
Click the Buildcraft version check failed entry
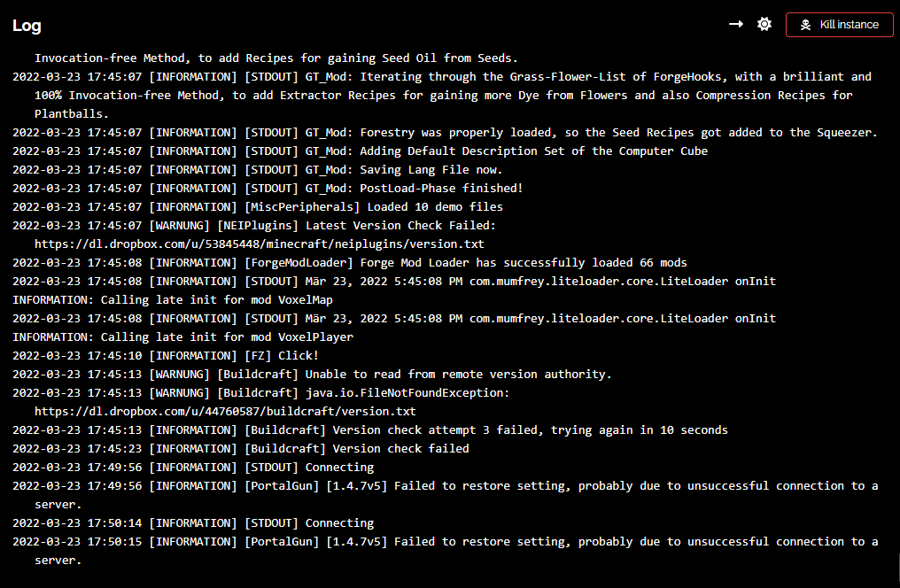coord(266,448)
